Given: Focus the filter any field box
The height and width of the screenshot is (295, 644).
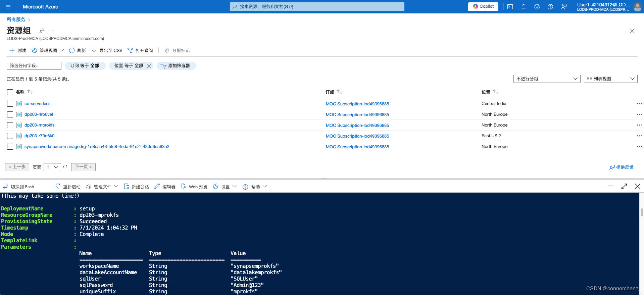Looking at the screenshot, I should 34,65.
